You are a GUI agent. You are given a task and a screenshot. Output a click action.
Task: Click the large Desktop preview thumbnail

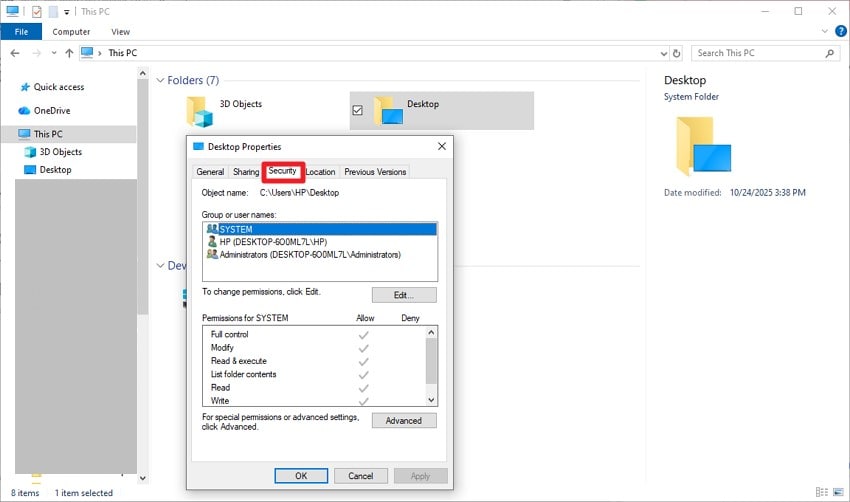(x=703, y=146)
